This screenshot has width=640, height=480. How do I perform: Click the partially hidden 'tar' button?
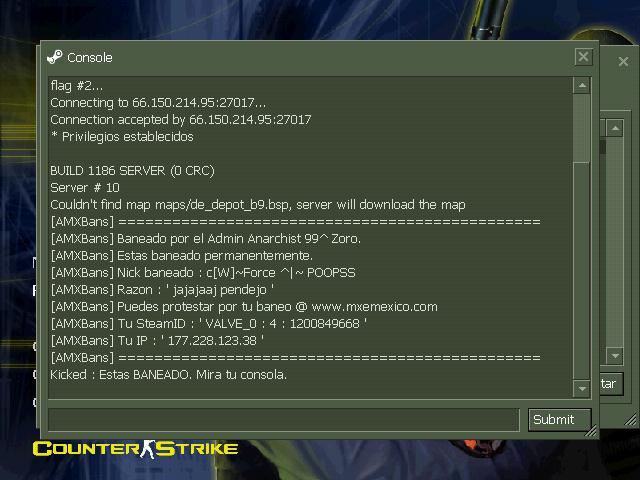coord(611,384)
